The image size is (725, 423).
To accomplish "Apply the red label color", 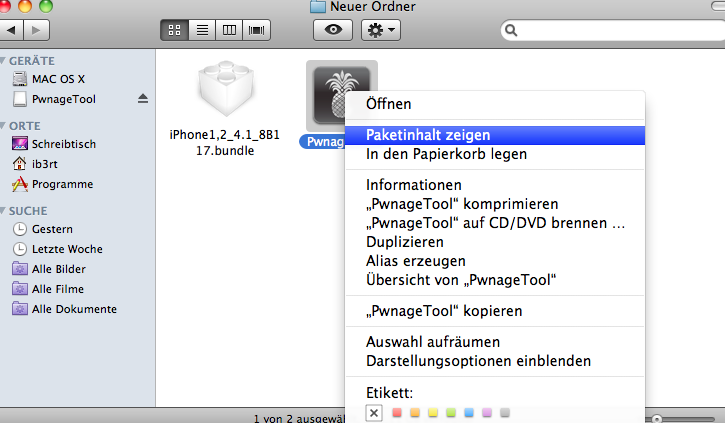I will (x=397, y=412).
